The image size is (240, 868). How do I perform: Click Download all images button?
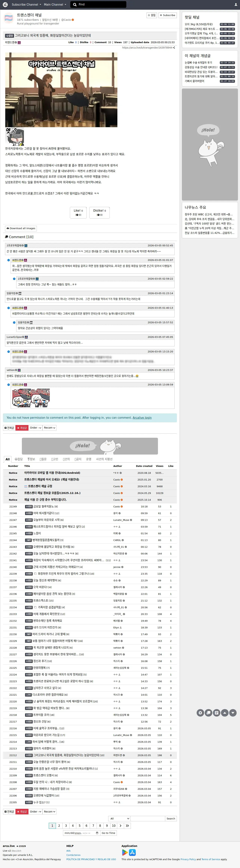pyautogui.click(x=21, y=228)
